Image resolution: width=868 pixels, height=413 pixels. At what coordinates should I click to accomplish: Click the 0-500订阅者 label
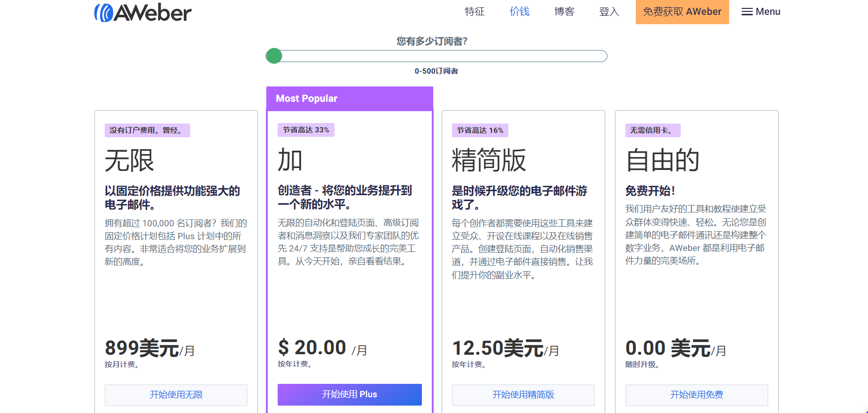(x=436, y=71)
